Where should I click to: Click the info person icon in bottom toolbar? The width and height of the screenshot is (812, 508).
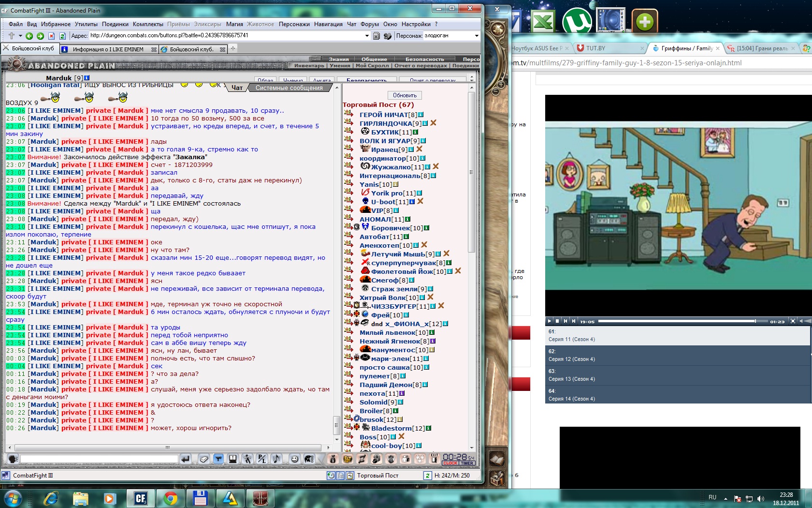(x=333, y=459)
